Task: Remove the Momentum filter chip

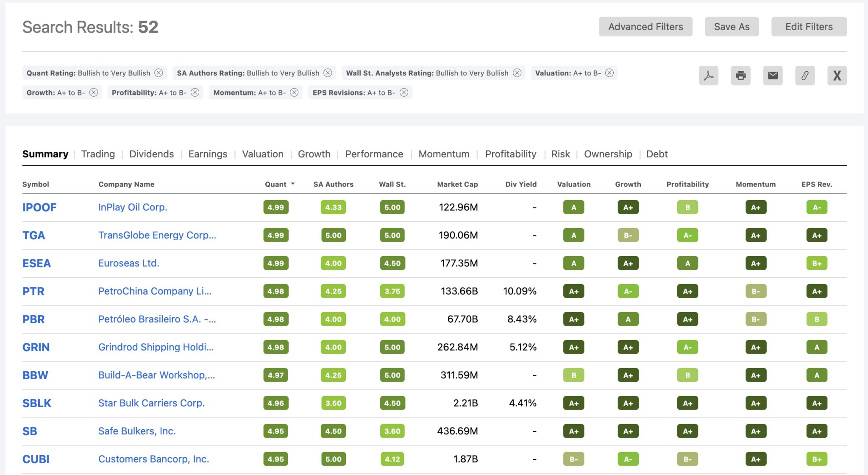Action: coord(294,92)
